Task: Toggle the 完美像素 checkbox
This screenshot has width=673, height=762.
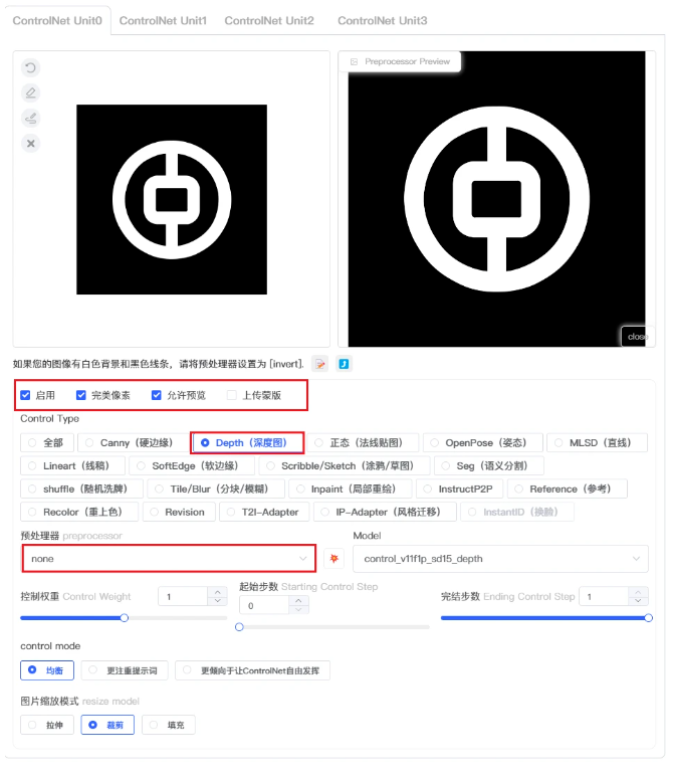Action: (81, 395)
